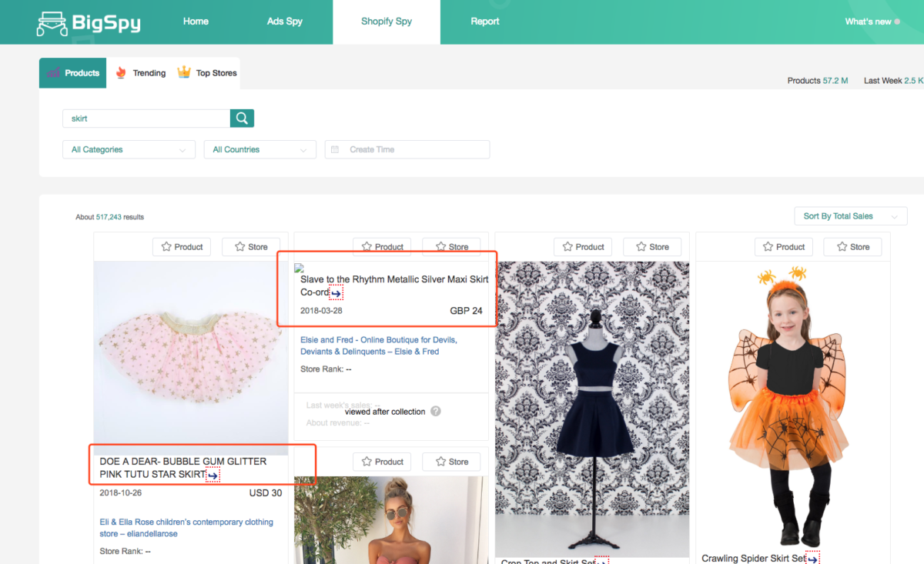Open the Sort By Total Sales dropdown
Image resolution: width=924 pixels, height=564 pixels.
pyautogui.click(x=851, y=216)
